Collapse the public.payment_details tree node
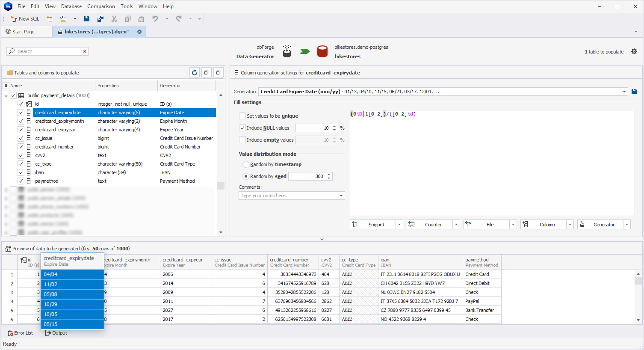Screen dimensions: 644x350 [6, 95]
